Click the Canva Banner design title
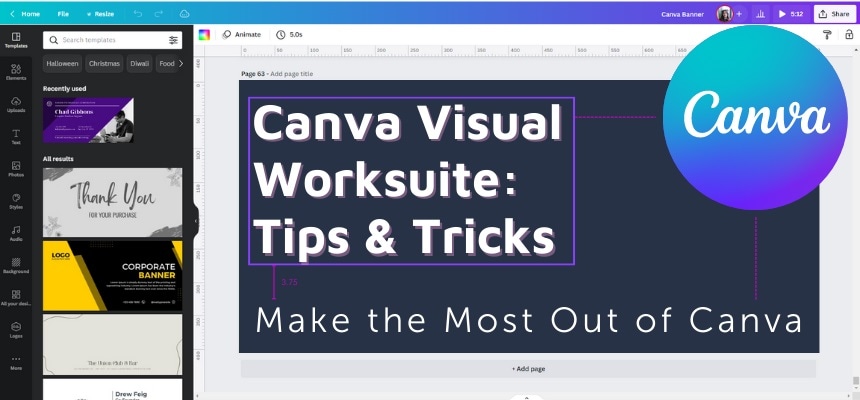860x400 pixels. point(682,14)
